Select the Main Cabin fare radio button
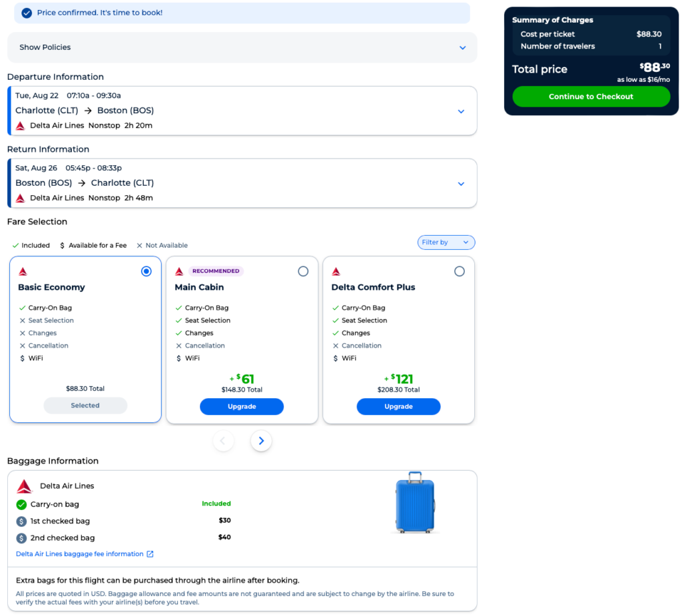The height and width of the screenshot is (616, 682). [303, 271]
